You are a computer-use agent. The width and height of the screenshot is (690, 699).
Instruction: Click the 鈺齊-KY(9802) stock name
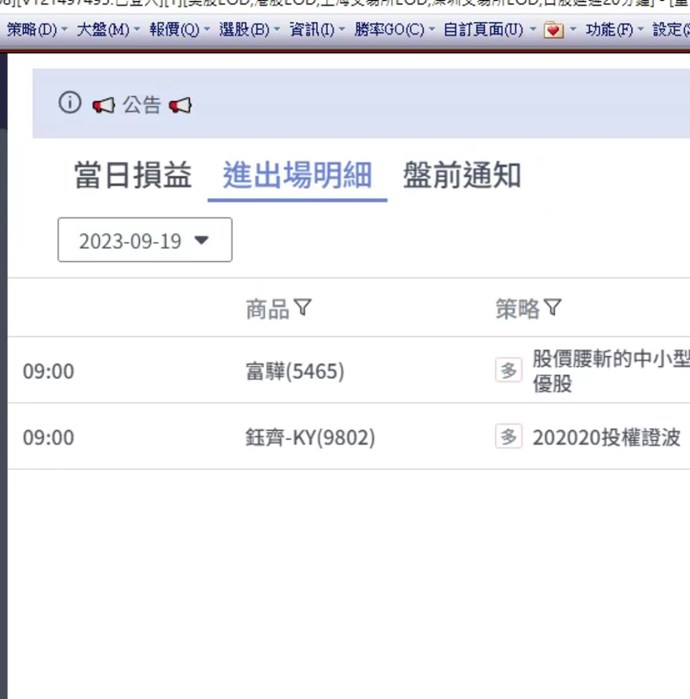310,438
